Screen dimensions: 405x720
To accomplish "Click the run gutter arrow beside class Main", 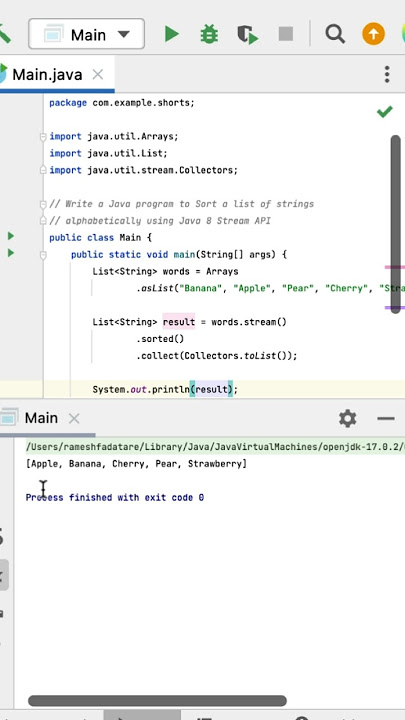I will tap(11, 236).
